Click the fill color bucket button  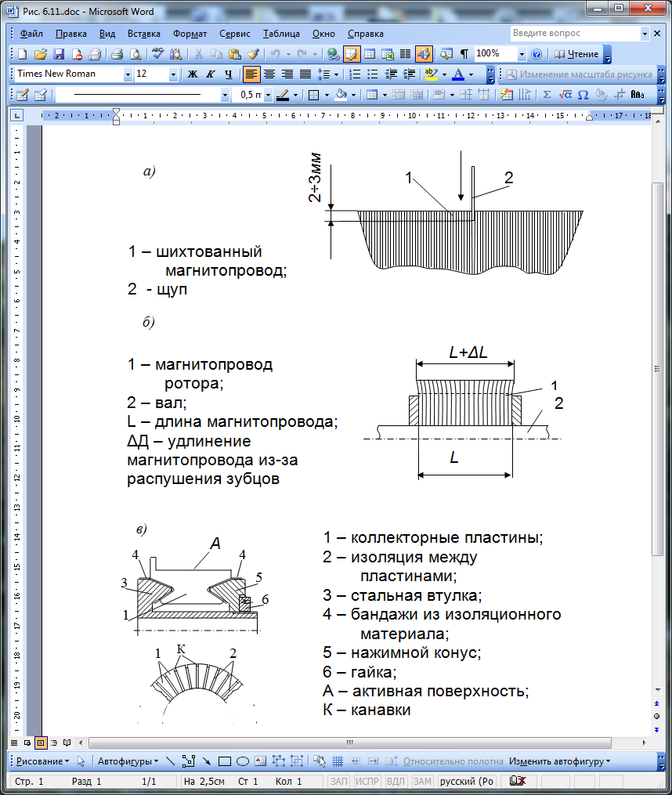[341, 95]
